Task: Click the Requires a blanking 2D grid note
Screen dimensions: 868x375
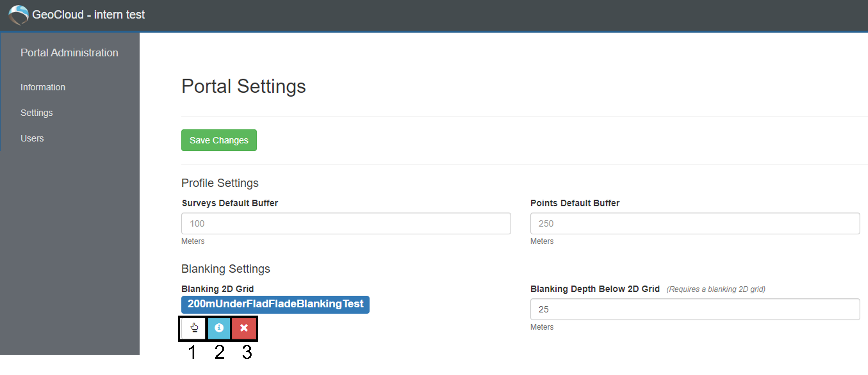Action: tap(716, 289)
